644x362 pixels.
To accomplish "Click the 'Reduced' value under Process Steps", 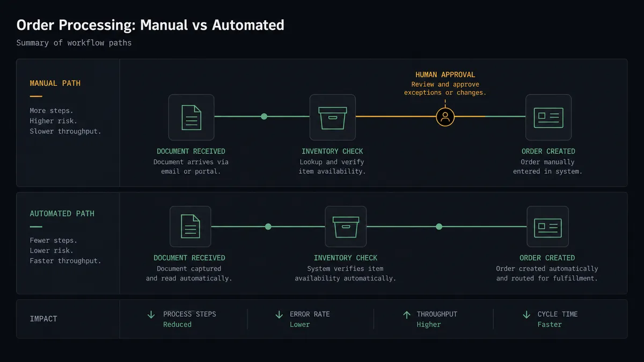I will 177,324.
